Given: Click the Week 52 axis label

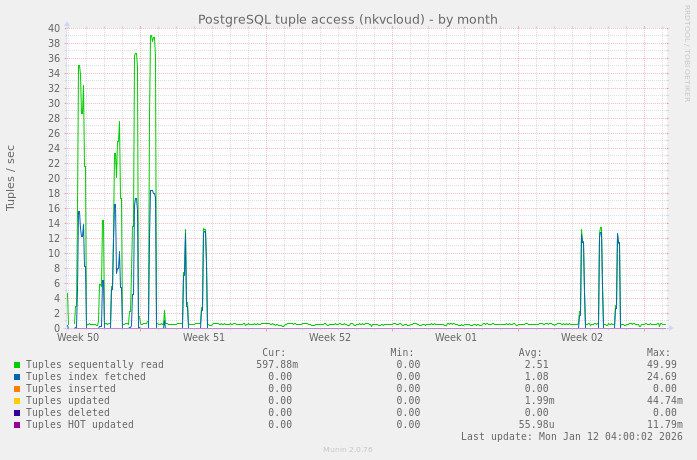Looking at the screenshot, I should click(x=330, y=337).
